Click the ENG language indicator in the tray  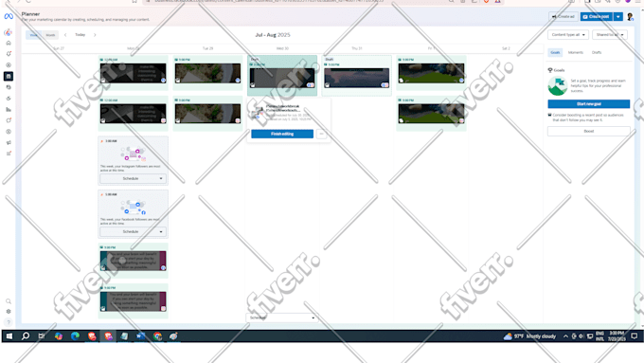point(599,336)
